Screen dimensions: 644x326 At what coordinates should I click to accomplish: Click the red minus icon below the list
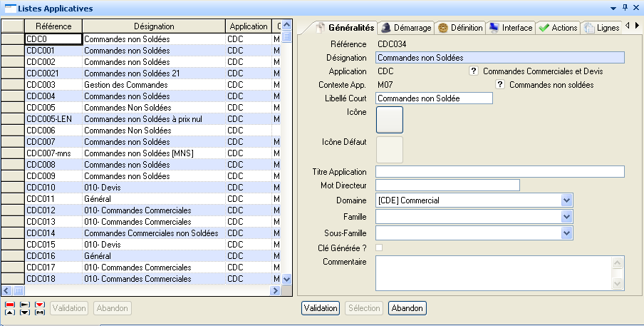[9, 305]
